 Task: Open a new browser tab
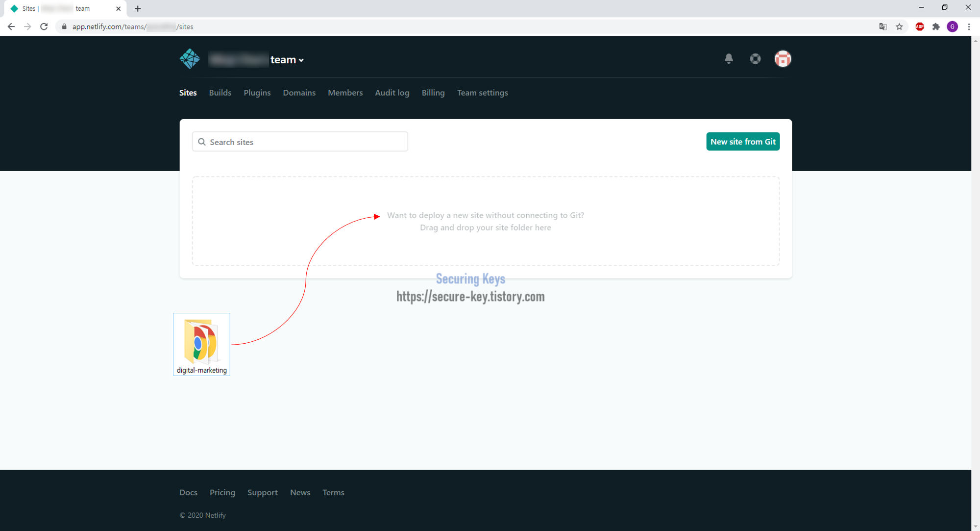(138, 9)
